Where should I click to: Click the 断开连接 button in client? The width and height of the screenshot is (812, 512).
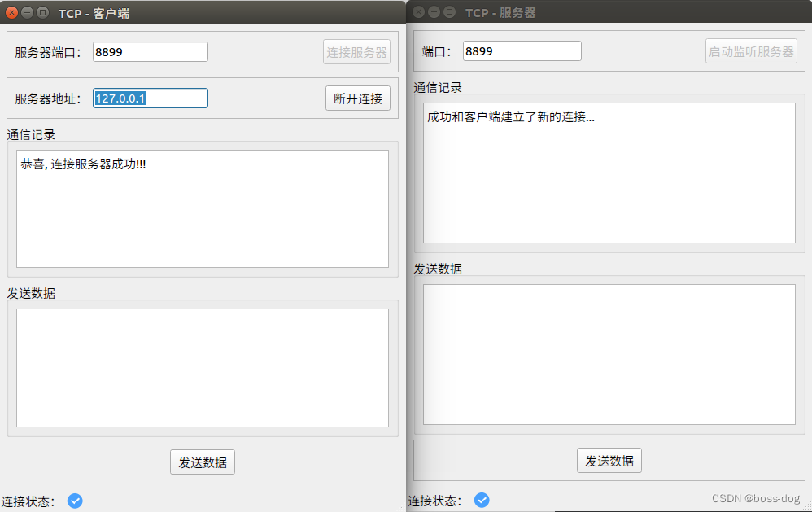pos(358,98)
